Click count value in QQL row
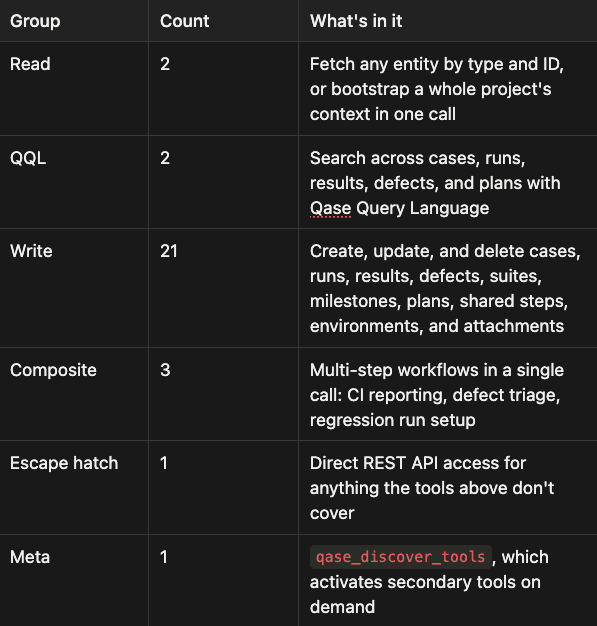 (165, 158)
